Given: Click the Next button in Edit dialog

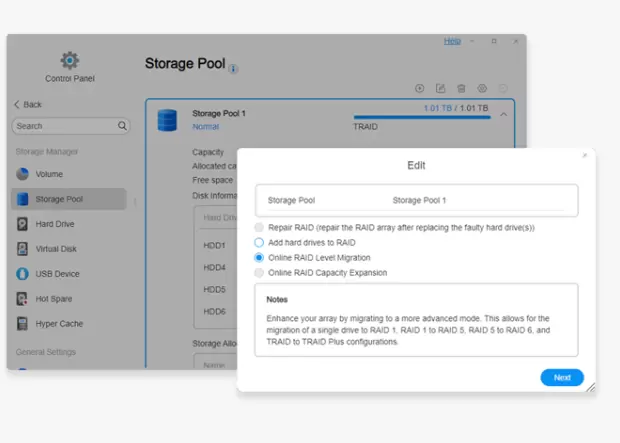Looking at the screenshot, I should pos(562,378).
